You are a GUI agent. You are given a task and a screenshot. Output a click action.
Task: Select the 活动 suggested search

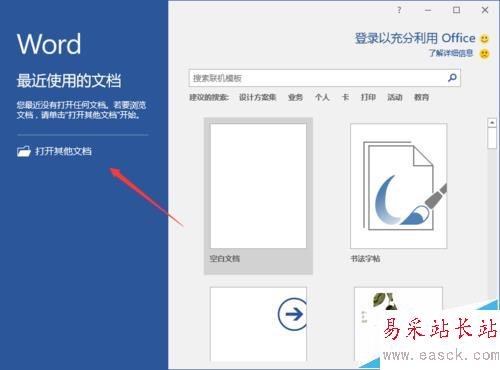click(395, 97)
